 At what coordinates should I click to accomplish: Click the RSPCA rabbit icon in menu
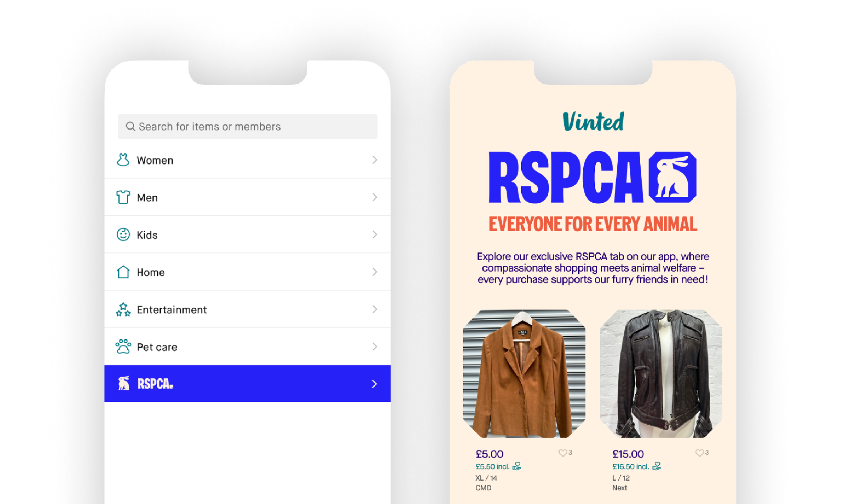click(124, 384)
